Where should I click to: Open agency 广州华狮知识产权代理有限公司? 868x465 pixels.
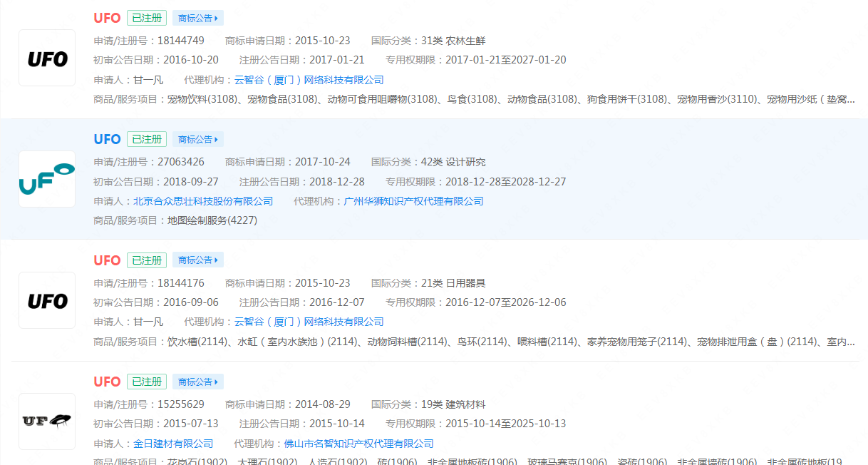414,201
